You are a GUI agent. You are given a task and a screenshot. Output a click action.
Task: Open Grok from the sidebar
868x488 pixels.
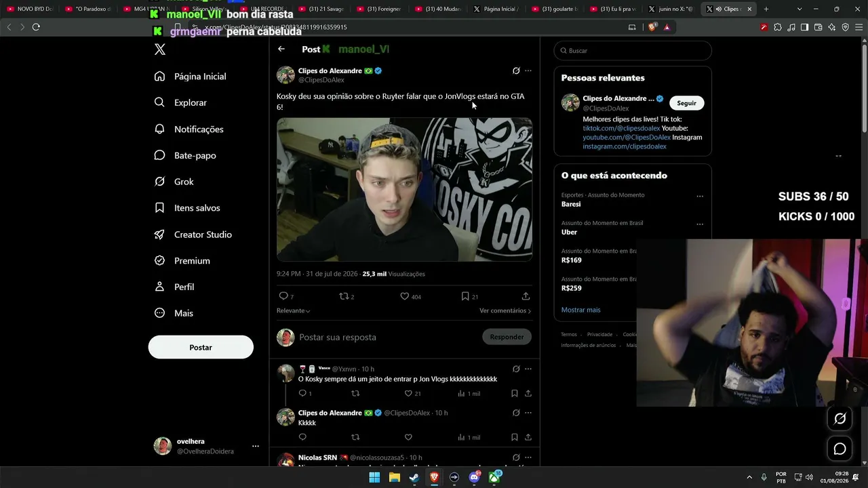(x=174, y=182)
